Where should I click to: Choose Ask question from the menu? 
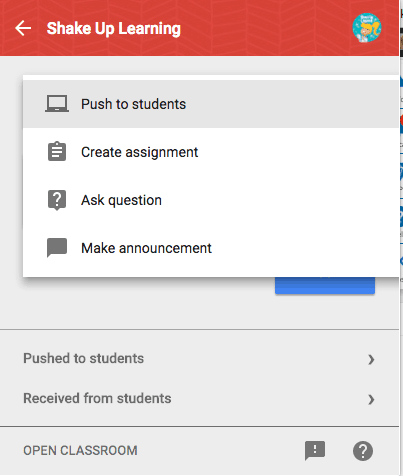211,200
